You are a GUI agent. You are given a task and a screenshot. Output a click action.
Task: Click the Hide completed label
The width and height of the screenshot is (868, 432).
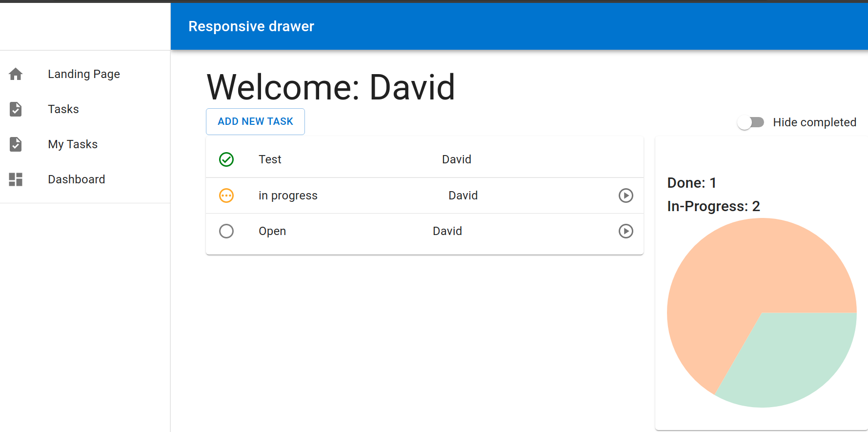[x=815, y=122]
